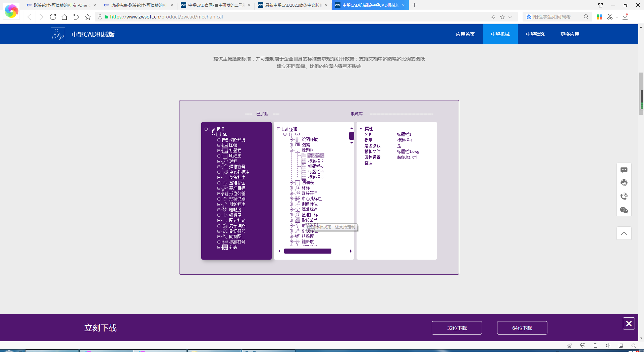This screenshot has height=352, width=644.
Task: Click the status bar rocket icon
Action: 570,346
